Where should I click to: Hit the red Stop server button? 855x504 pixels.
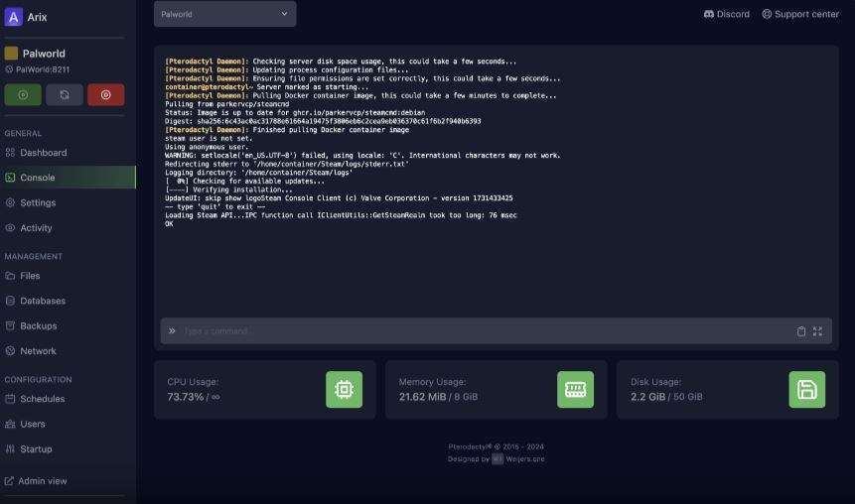[105, 95]
